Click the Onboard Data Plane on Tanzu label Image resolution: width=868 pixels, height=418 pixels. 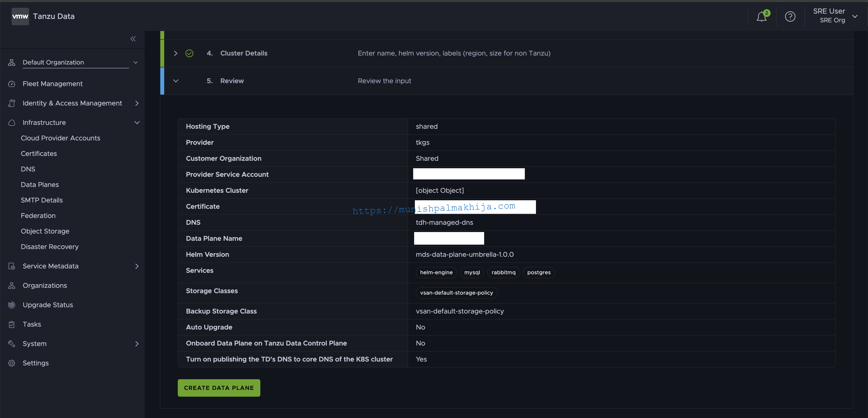coord(266,343)
